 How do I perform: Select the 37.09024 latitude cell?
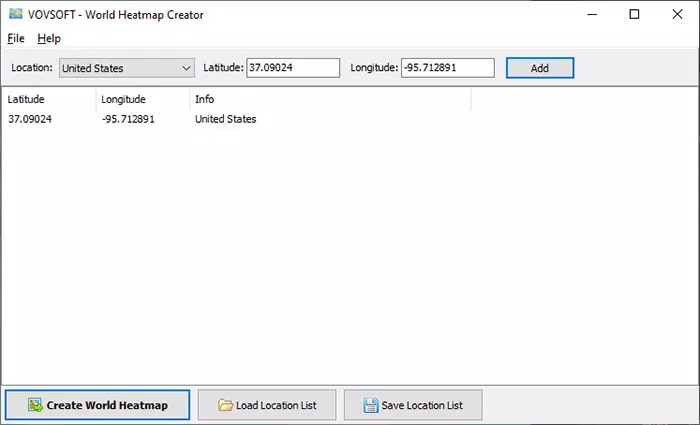coord(30,119)
